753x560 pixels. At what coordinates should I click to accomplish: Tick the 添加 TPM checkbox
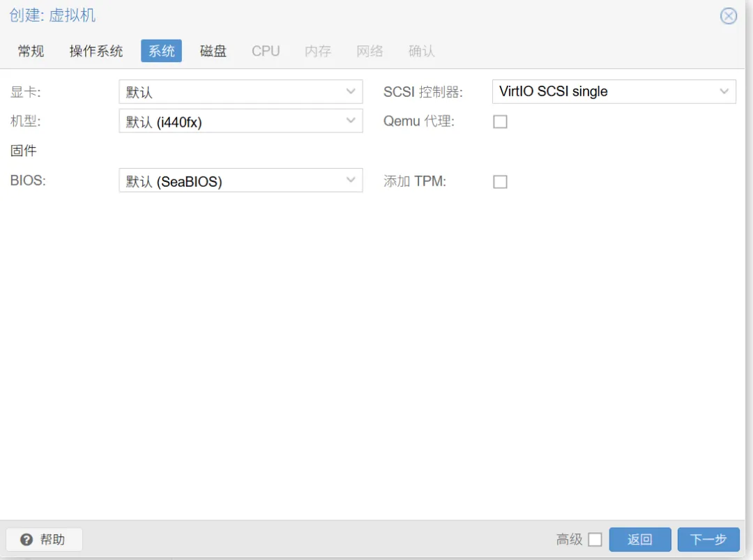[x=500, y=181]
